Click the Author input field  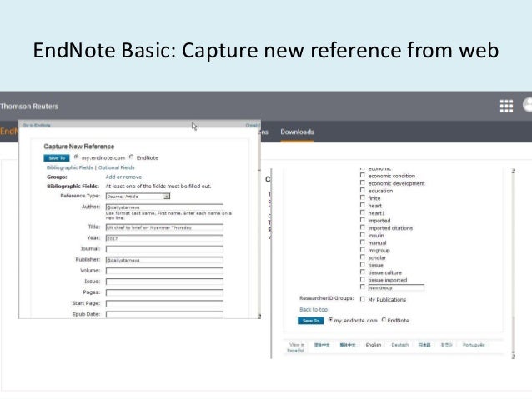coord(164,207)
